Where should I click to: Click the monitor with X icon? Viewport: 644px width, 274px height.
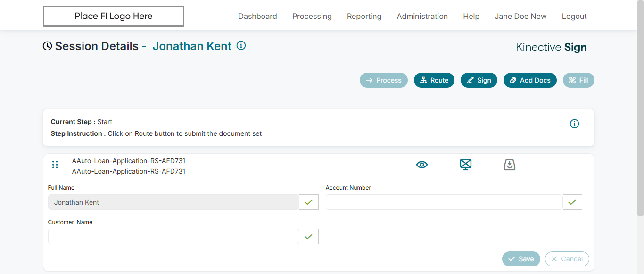point(466,165)
